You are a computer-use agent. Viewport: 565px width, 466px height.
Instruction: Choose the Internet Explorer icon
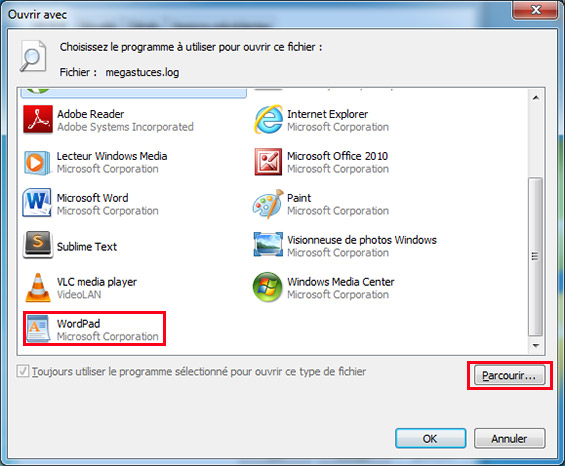(x=268, y=120)
